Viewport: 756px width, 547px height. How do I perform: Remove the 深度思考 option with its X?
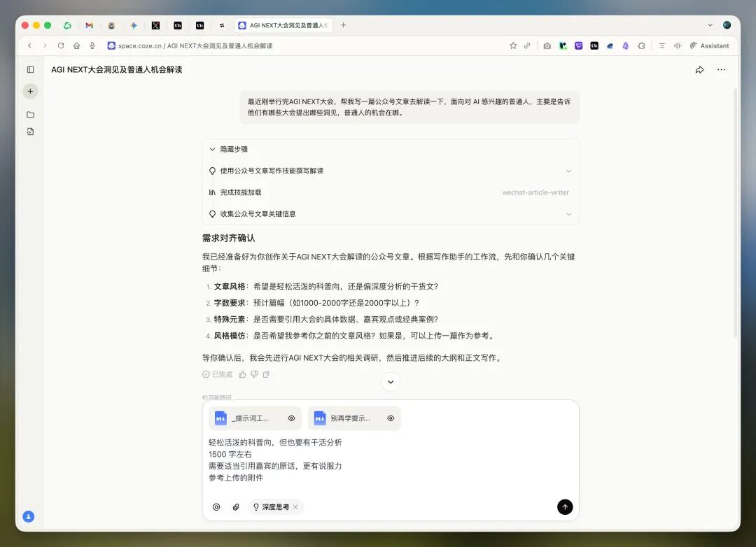(295, 507)
